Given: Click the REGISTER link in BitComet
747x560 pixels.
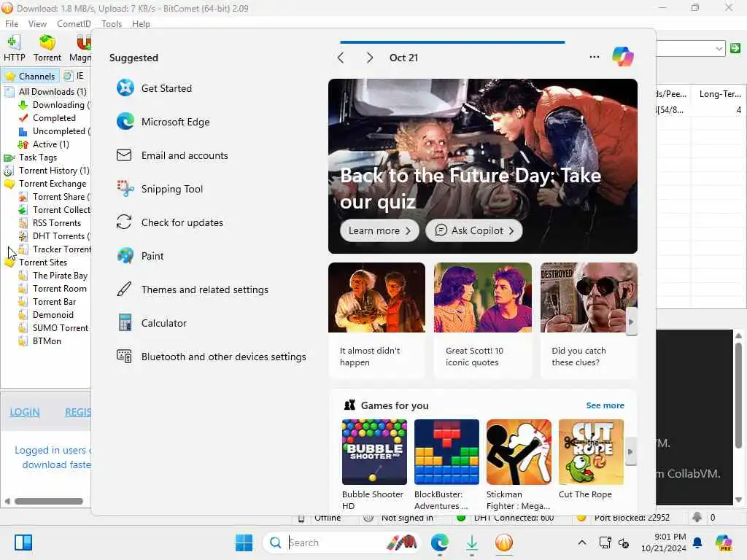Looking at the screenshot, I should (x=77, y=412).
